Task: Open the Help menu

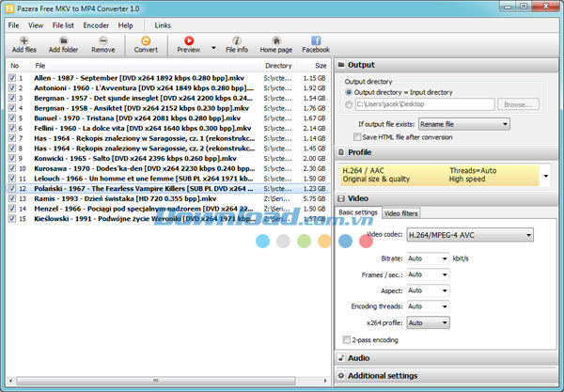Action: click(x=126, y=25)
